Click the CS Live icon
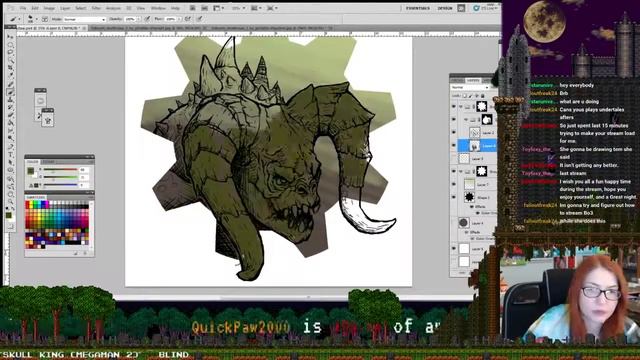The image size is (640, 360). click(486, 8)
